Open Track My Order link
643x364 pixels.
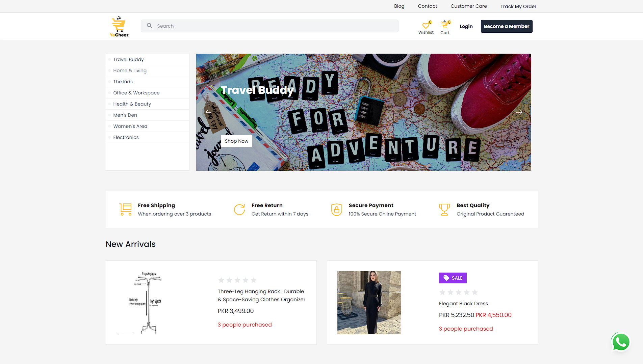point(518,6)
